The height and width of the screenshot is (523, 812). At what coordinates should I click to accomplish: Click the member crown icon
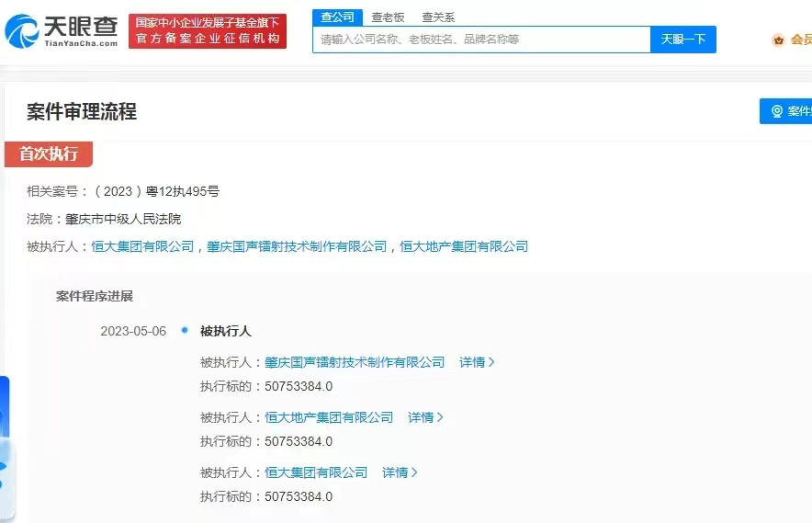point(778,40)
